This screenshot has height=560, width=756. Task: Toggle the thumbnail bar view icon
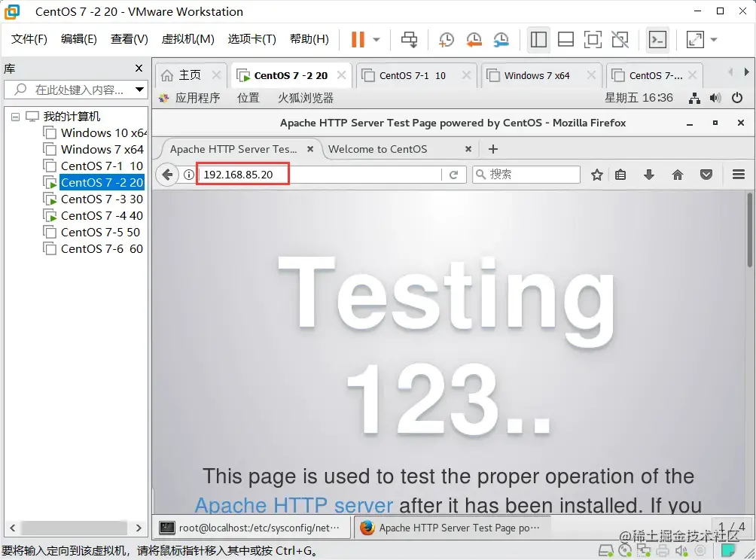[565, 40]
